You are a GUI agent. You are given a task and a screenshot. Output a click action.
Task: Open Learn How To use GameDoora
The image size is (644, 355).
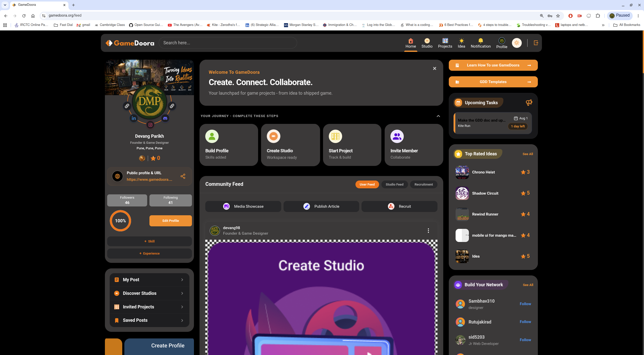[493, 65]
